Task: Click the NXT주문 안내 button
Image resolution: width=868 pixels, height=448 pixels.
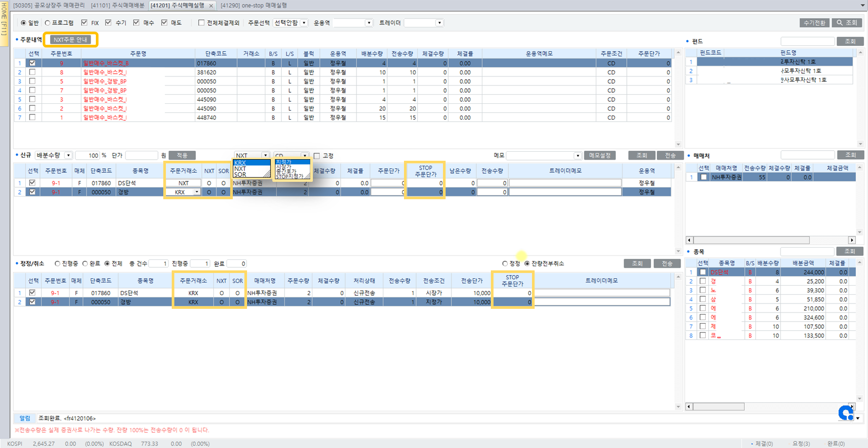Action: coord(71,40)
